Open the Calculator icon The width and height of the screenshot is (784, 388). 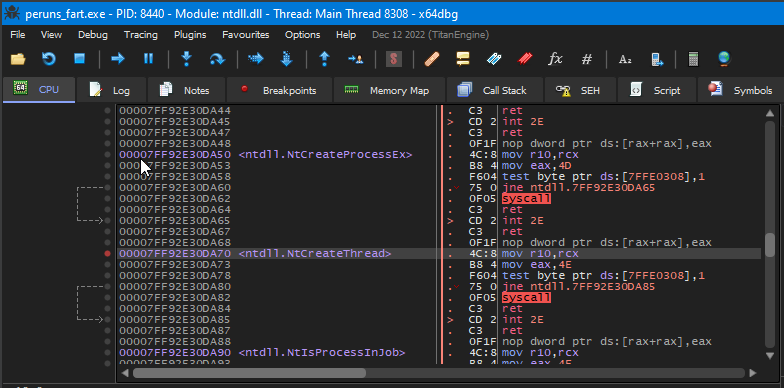pos(693,59)
